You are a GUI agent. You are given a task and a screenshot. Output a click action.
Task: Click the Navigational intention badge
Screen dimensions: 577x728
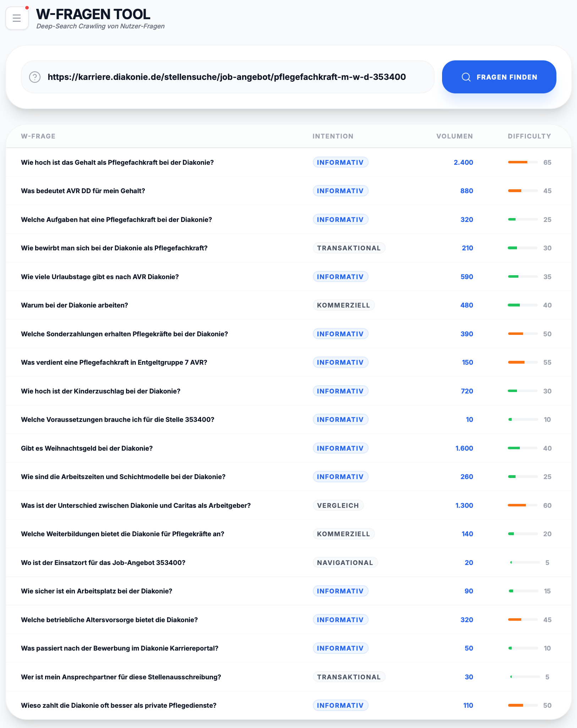(345, 563)
